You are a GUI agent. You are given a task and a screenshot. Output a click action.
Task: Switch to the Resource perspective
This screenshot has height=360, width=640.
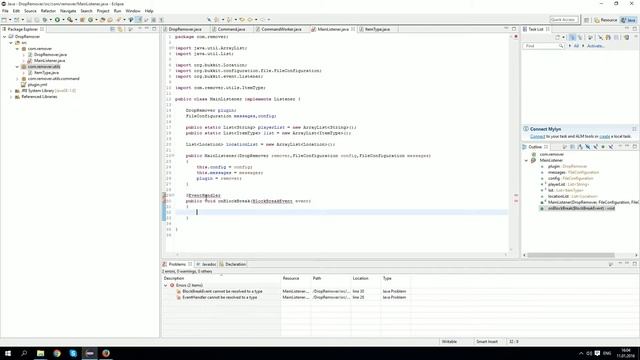[606, 20]
